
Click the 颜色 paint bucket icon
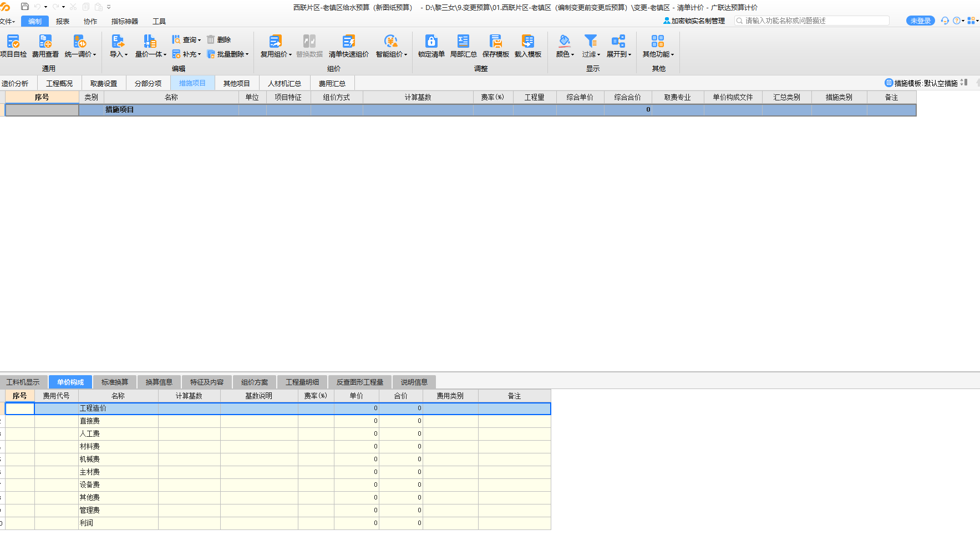pyautogui.click(x=565, y=41)
